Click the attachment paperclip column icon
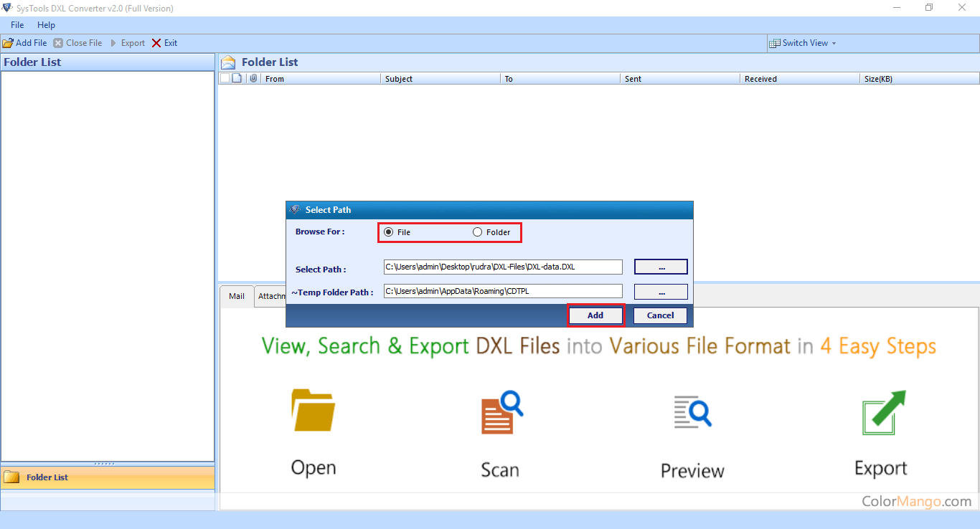 253,78
